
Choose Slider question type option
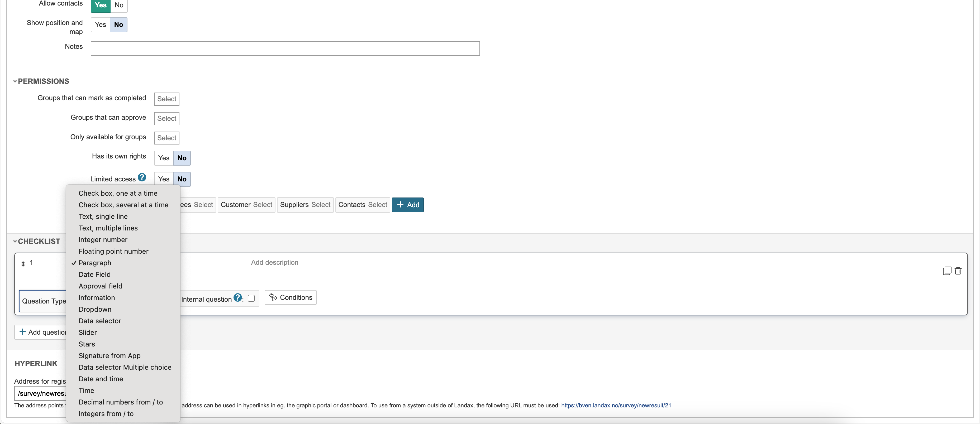(88, 332)
